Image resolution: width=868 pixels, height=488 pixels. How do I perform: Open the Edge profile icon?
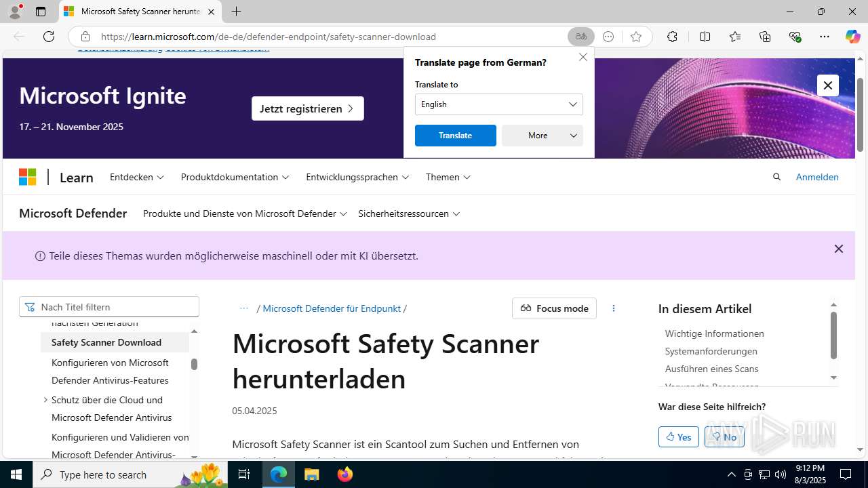pyautogui.click(x=15, y=12)
